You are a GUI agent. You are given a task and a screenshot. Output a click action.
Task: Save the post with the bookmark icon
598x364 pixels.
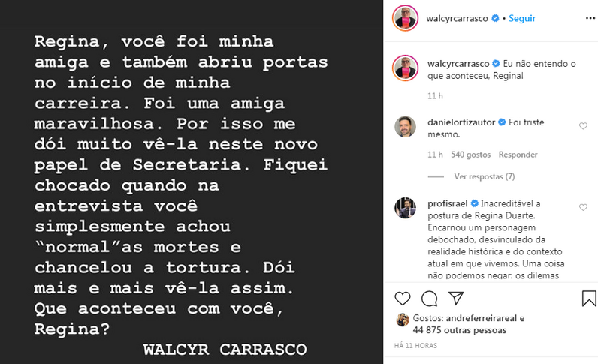[589, 299]
